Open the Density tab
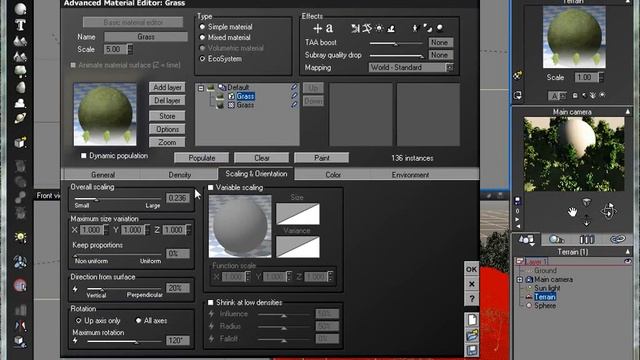The width and height of the screenshot is (640, 360). tap(180, 175)
